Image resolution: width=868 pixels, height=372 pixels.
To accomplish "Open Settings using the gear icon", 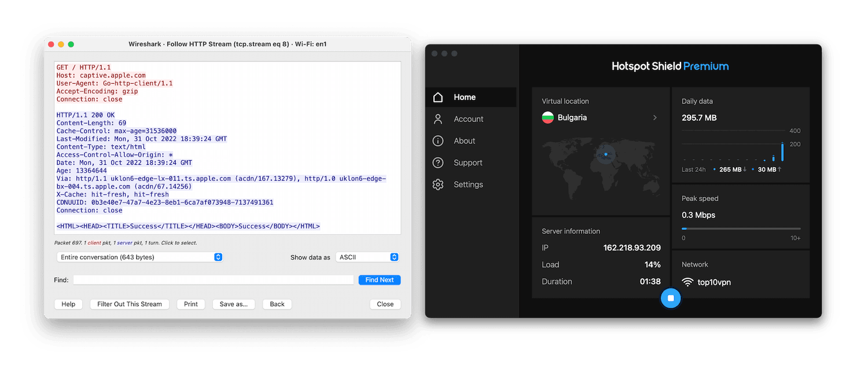I will click(438, 184).
